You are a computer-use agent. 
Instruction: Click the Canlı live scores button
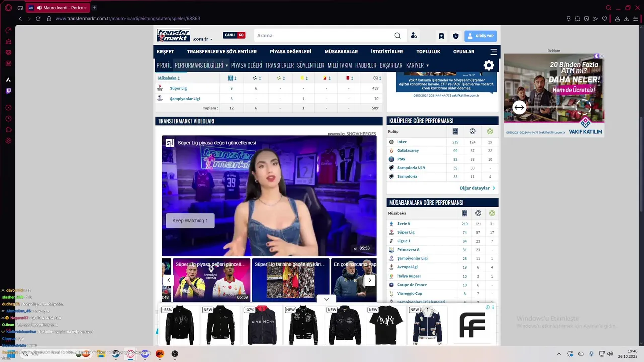234,35
